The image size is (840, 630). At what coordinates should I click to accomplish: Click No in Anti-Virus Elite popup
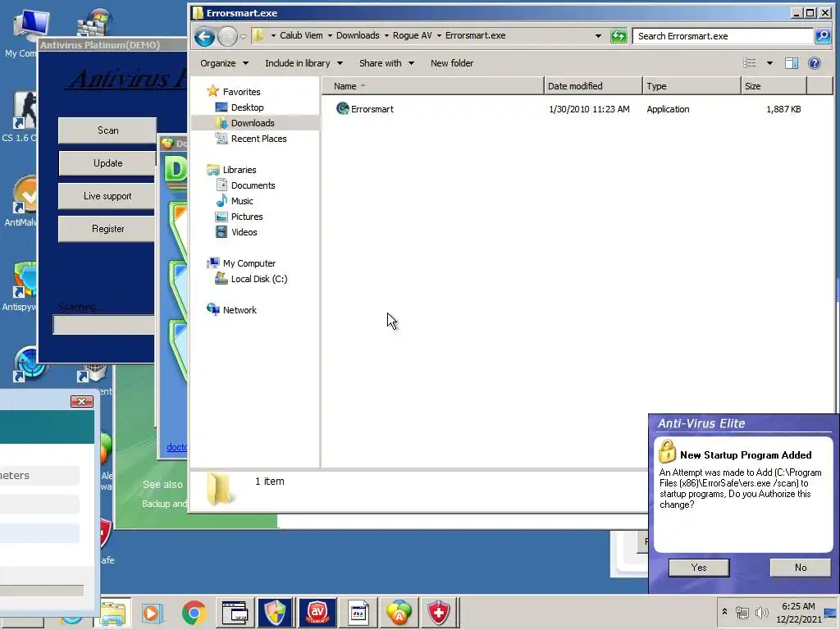801,568
